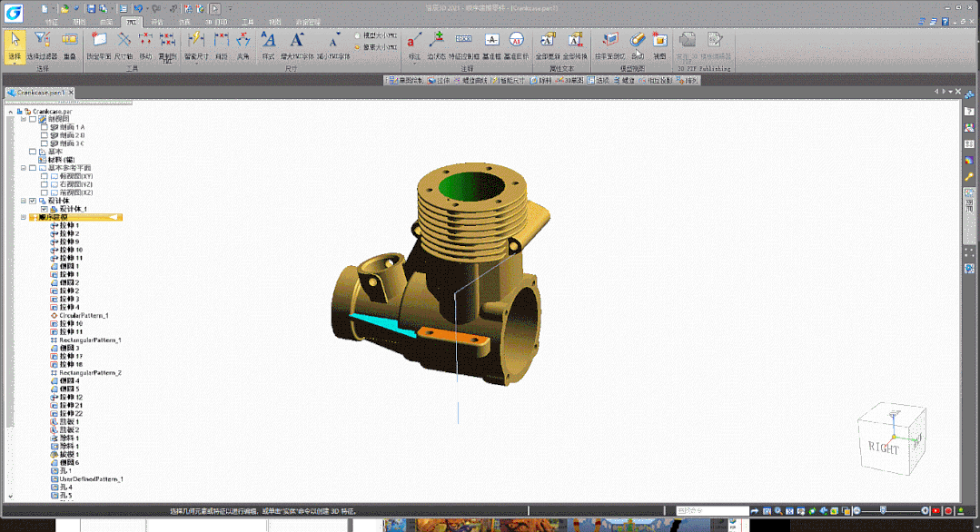Click 除料 in the command bar
Viewport: 980px width, 532px height.
point(542,81)
